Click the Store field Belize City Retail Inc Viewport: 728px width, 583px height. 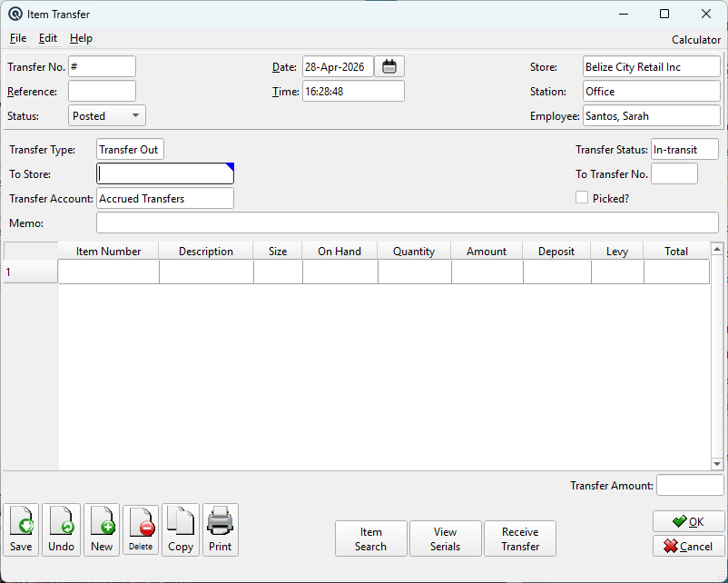[652, 66]
